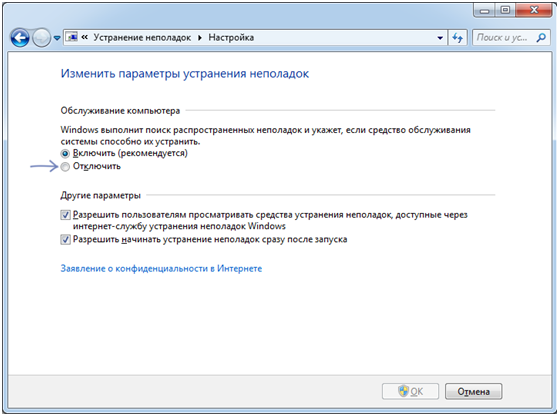
Task: Uncheck allowing users to browse online troubleshooters
Action: (65, 215)
